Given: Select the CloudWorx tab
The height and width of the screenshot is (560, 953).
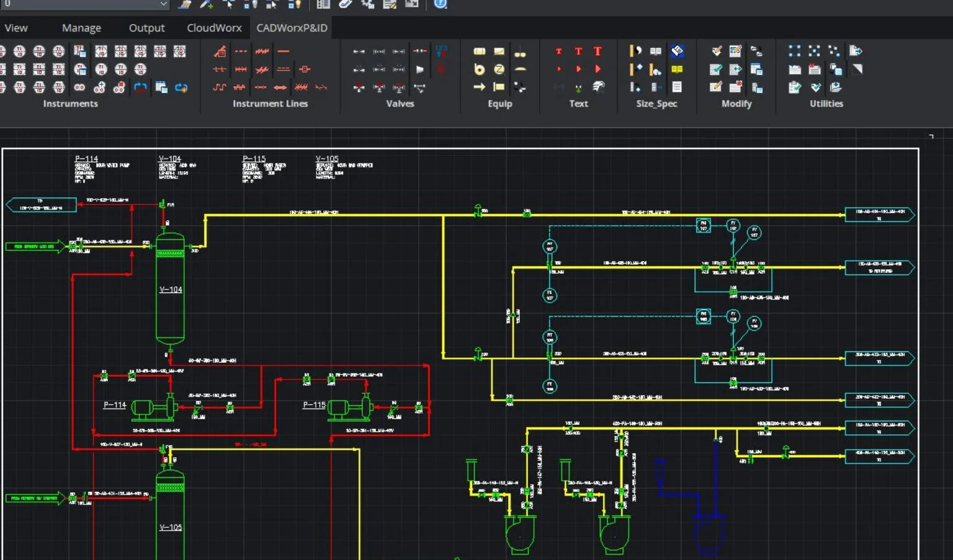Looking at the screenshot, I should (x=214, y=28).
